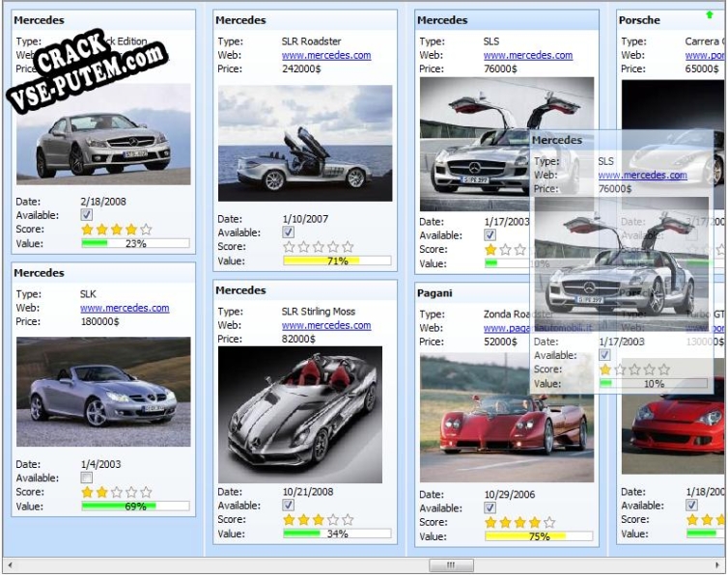Click the 69% value bar on SLK card
Viewport: 728px width, 575px height.
pos(135,507)
